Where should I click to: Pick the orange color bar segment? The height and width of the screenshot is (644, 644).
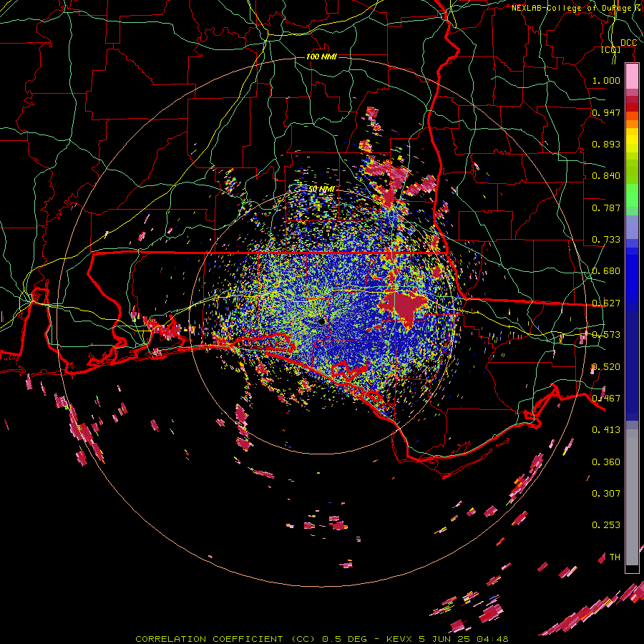click(x=632, y=124)
